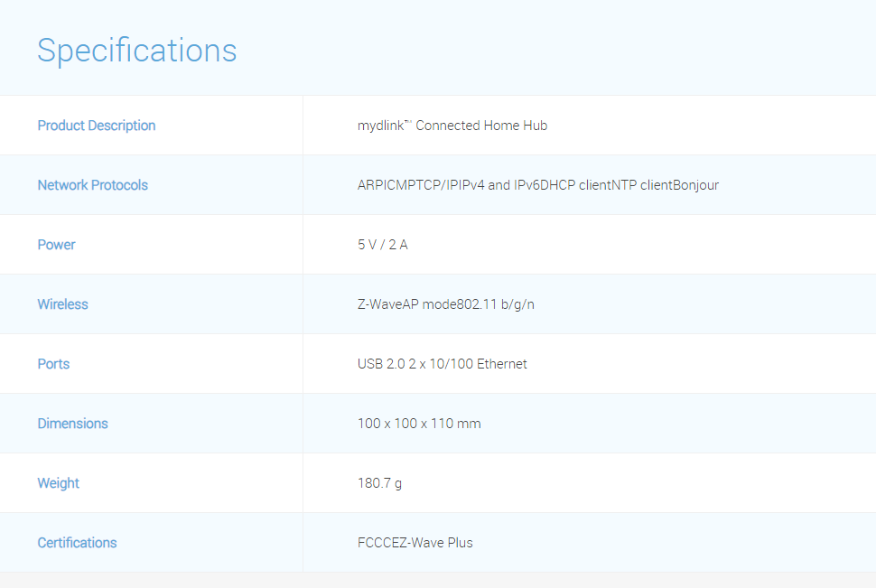The width and height of the screenshot is (876, 588).
Task: Select the mydlink Connected Home Hub text
Action: click(x=452, y=126)
